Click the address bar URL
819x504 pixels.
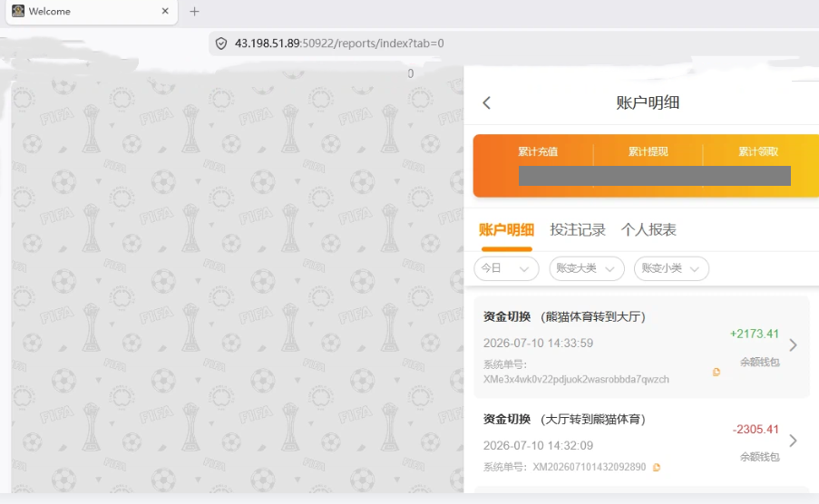tap(339, 44)
